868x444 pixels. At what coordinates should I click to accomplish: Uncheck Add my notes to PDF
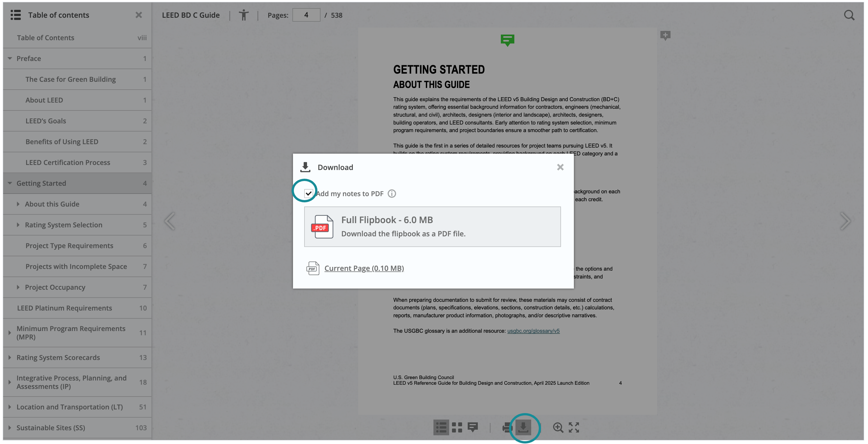308,194
